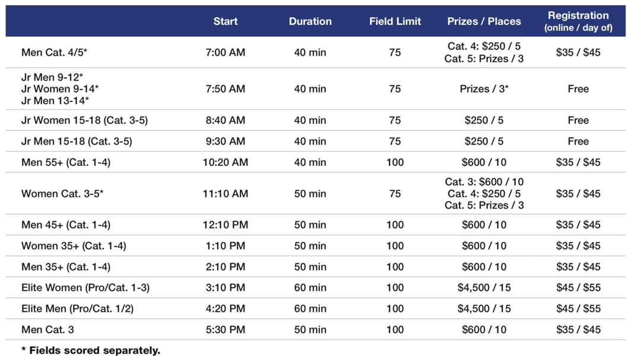The width and height of the screenshot is (631, 364).
Task: Select the Women 35+ (Cat. 1-4) row
Action: click(316, 246)
